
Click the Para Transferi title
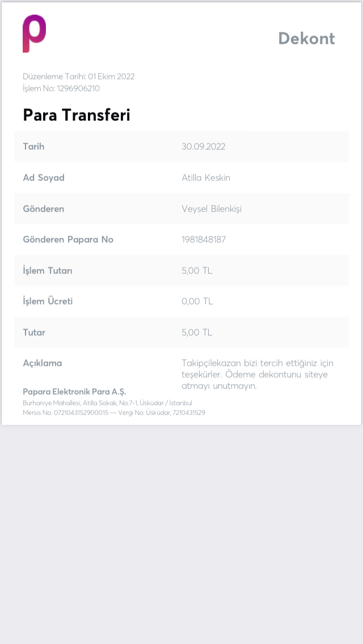click(x=77, y=115)
